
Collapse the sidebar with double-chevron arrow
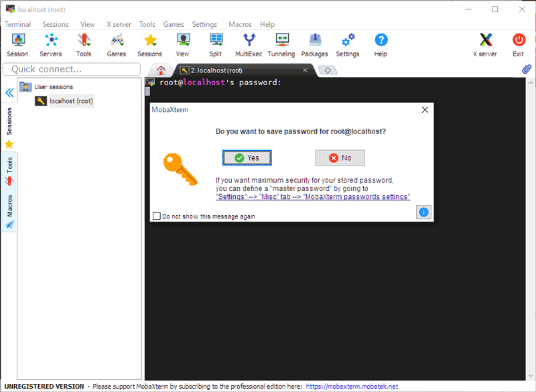coord(9,93)
